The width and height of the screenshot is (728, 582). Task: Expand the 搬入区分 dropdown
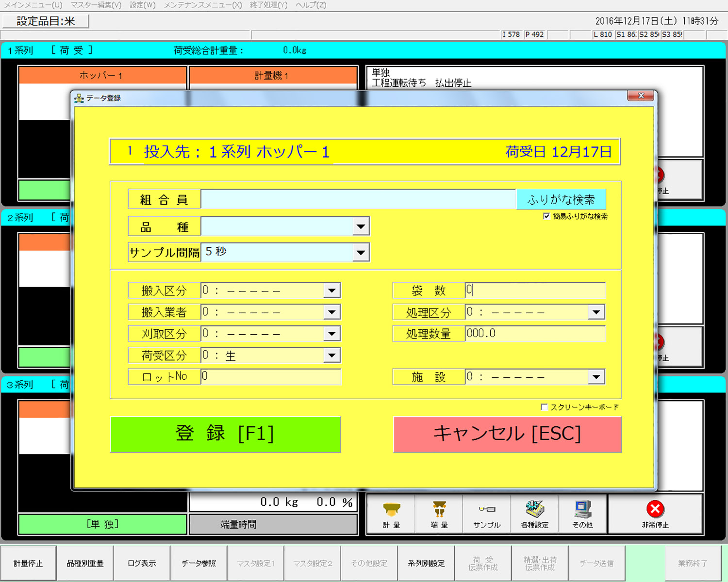pos(332,291)
